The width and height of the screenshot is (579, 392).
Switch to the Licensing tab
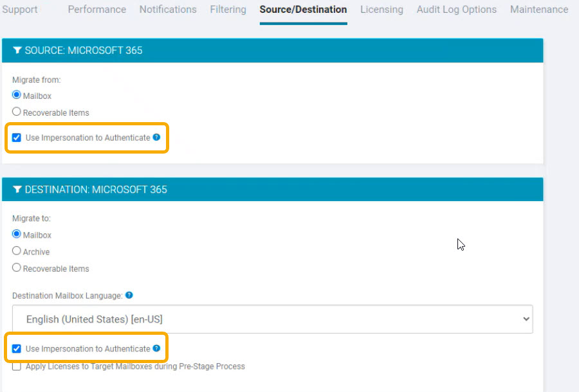pos(381,9)
